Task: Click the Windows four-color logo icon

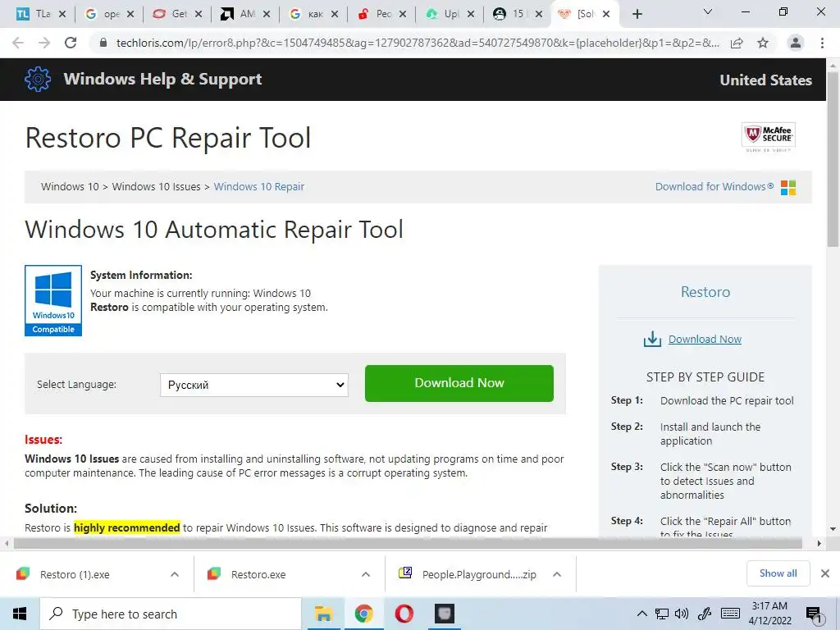Action: click(x=788, y=188)
